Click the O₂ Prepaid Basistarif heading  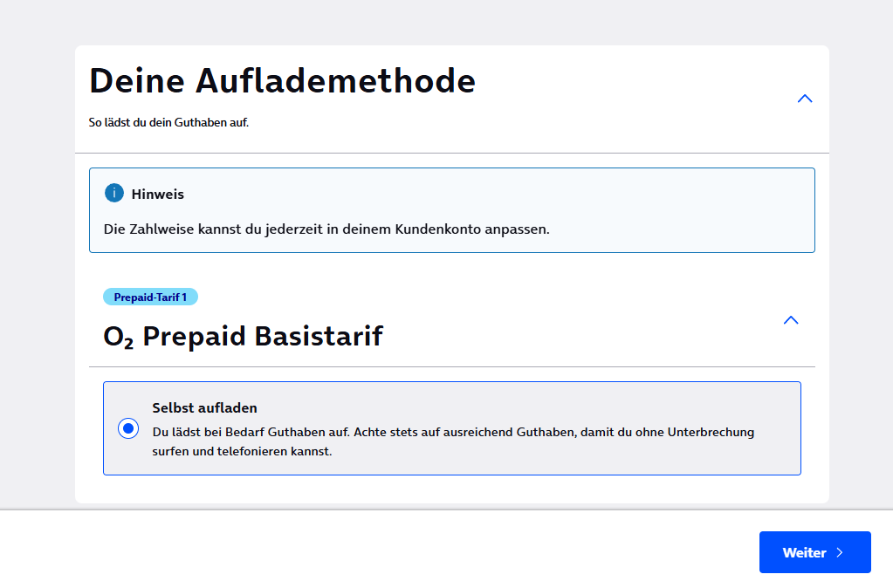(x=243, y=336)
